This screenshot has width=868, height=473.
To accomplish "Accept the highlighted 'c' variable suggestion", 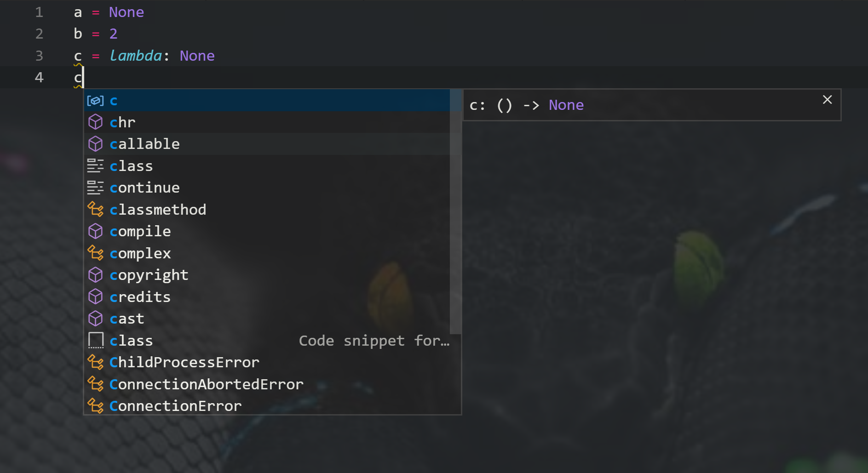I will tap(267, 100).
